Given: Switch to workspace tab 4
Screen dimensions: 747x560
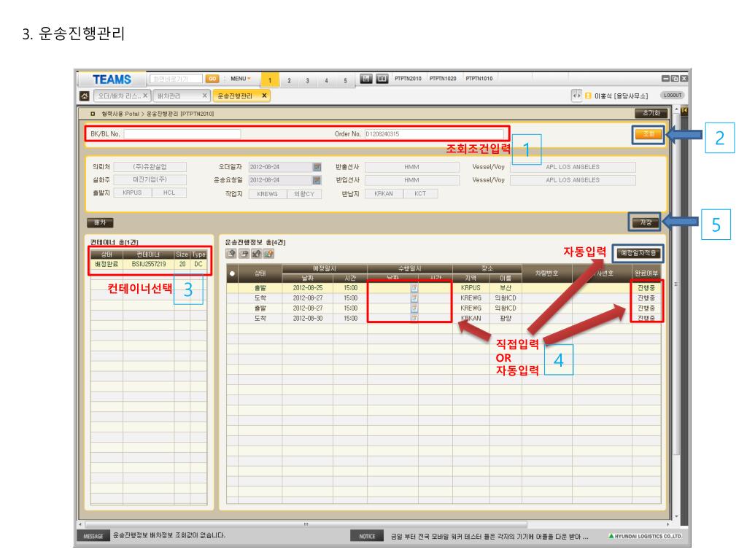Looking at the screenshot, I should [326, 80].
